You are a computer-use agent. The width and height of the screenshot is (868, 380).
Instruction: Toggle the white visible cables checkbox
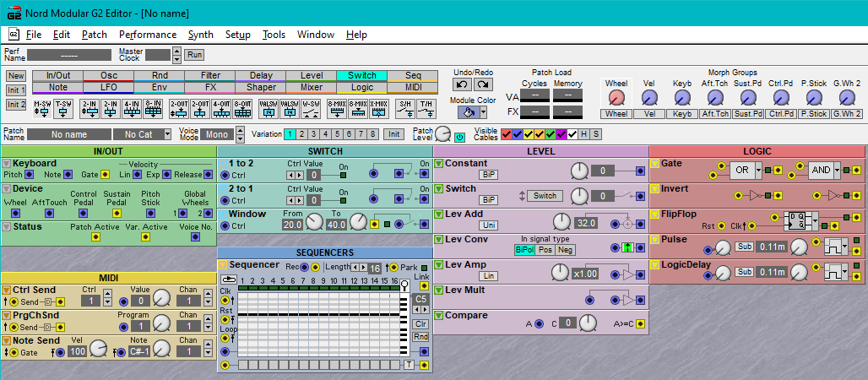point(572,134)
